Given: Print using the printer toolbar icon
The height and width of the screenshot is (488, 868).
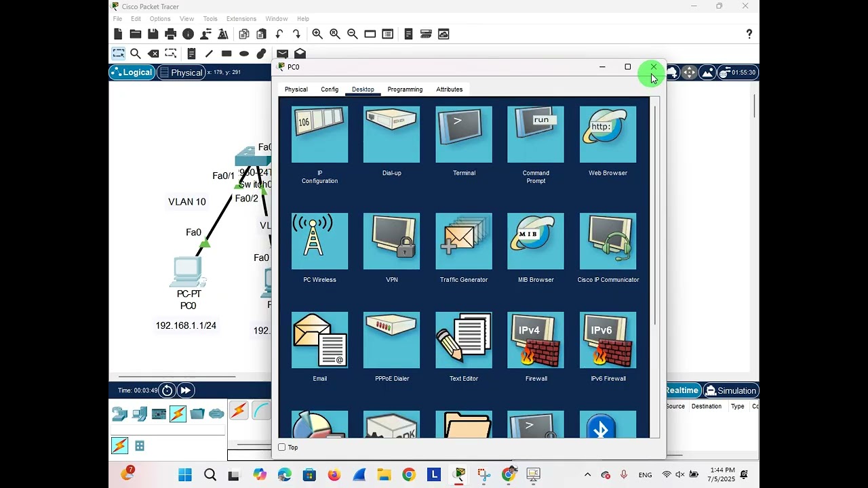Looking at the screenshot, I should 170,34.
